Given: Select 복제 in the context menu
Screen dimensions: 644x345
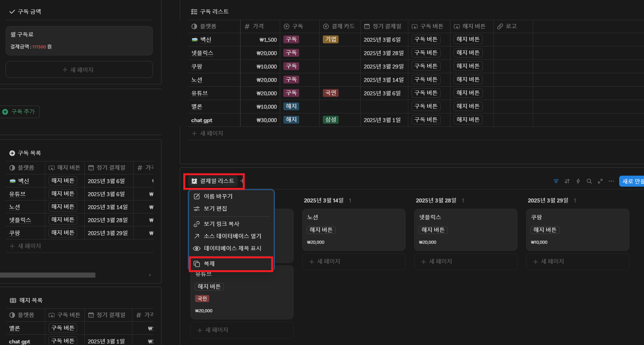Looking at the screenshot, I should click(231, 264).
